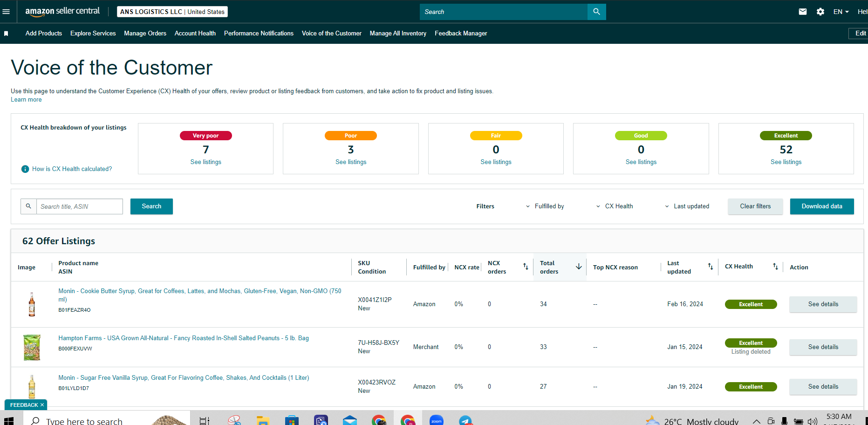
Task: Click the ANS LOGISTICS LLC account switcher
Action: click(172, 12)
